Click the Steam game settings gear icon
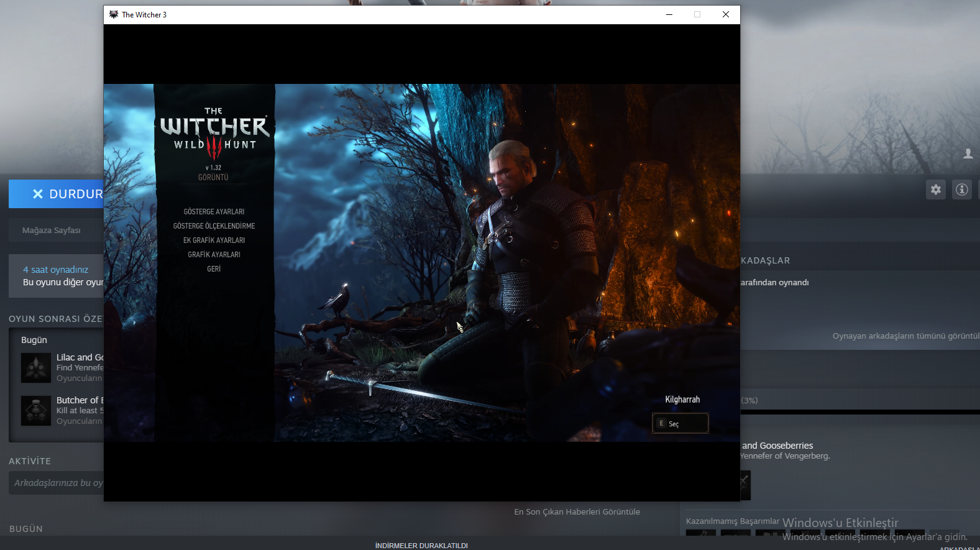This screenshot has height=550, width=980. [x=935, y=190]
